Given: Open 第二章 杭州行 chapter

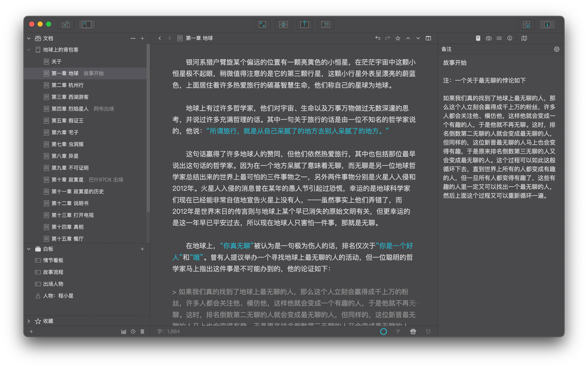Looking at the screenshot, I should pyautogui.click(x=85, y=85).
